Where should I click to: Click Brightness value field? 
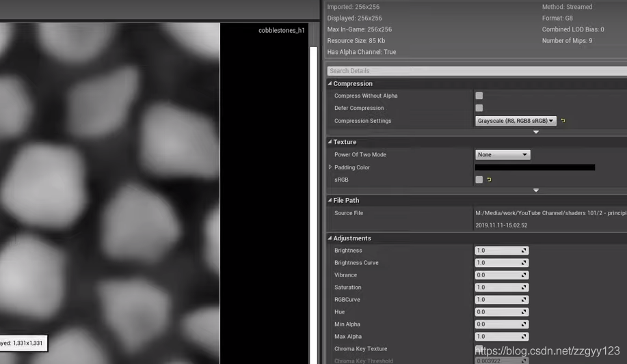click(502, 251)
